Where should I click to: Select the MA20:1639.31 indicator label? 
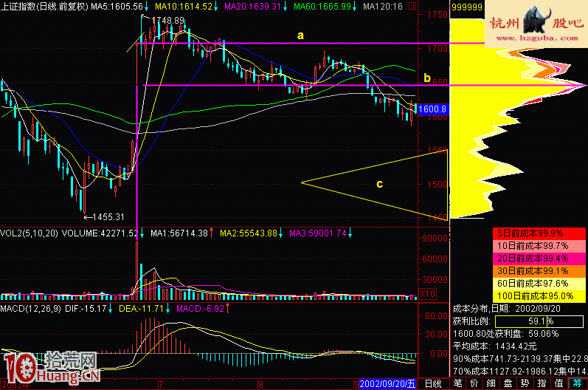click(252, 7)
